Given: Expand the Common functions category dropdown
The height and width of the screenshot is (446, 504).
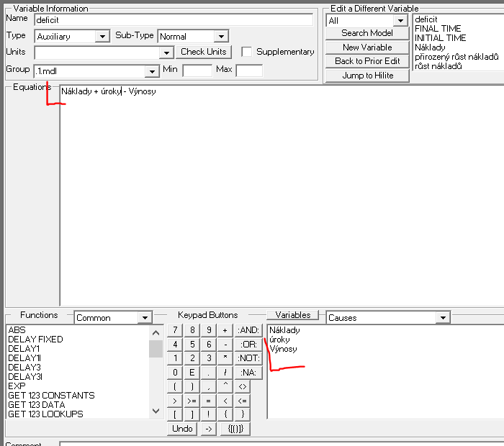Looking at the screenshot, I should tap(145, 317).
